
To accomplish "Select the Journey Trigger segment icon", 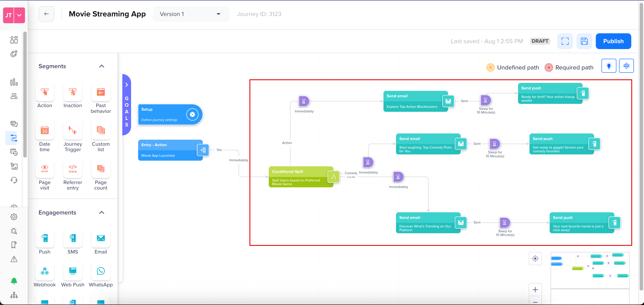I will click(73, 130).
